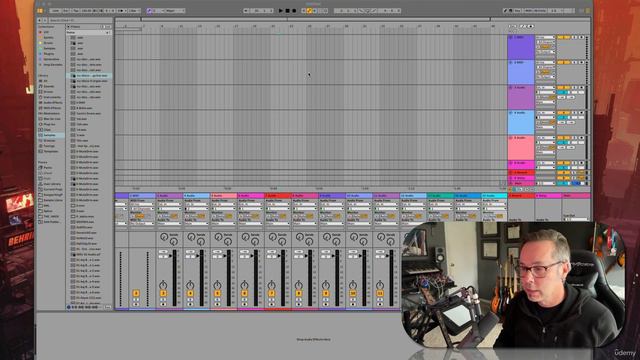This screenshot has height=360, width=640.
Task: Toggle track 7 activator button
Action: click(x=272, y=293)
